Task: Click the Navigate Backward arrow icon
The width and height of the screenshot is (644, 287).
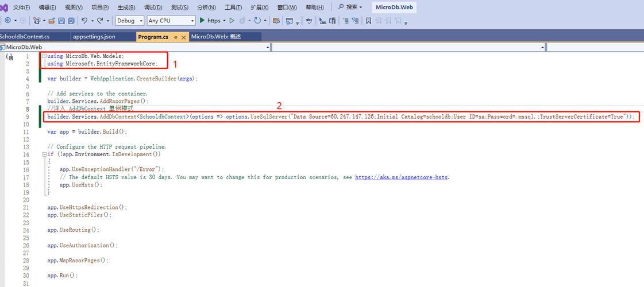Action: (x=8, y=21)
